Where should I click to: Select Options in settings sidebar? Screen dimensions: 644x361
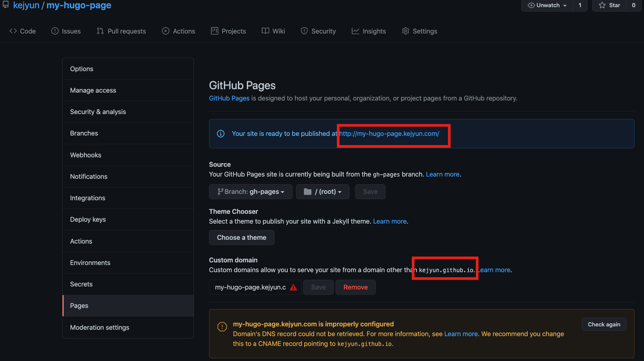(128, 69)
